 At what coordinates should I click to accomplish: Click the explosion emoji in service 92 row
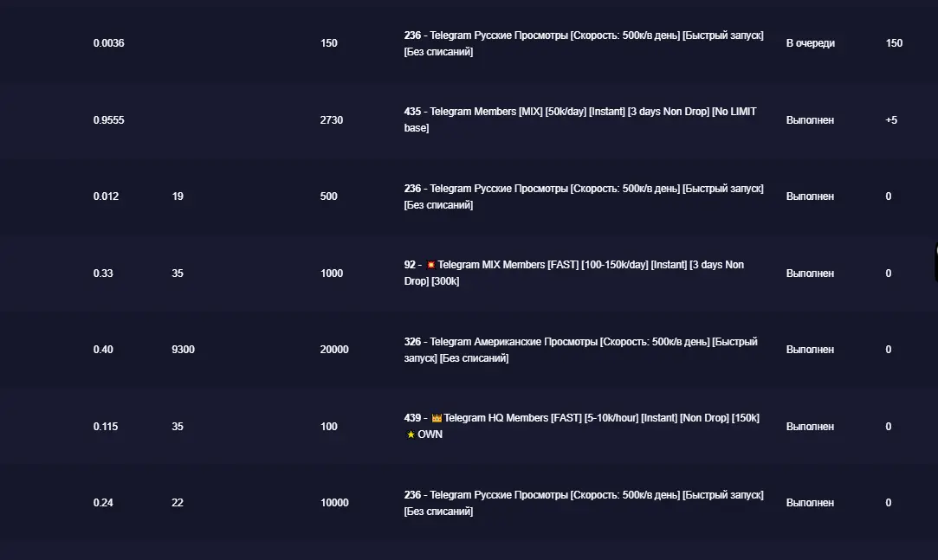click(430, 265)
